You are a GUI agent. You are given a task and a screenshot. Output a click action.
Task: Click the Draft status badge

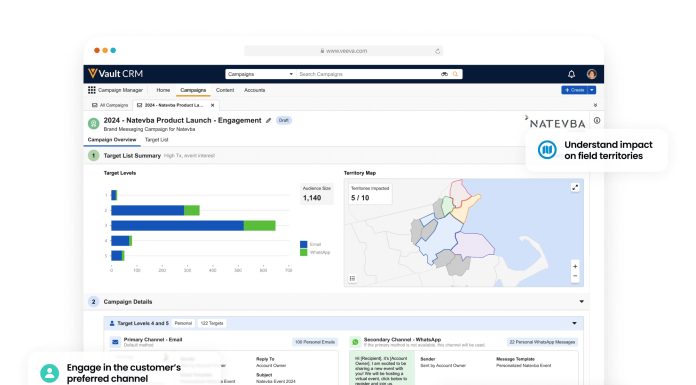point(284,120)
